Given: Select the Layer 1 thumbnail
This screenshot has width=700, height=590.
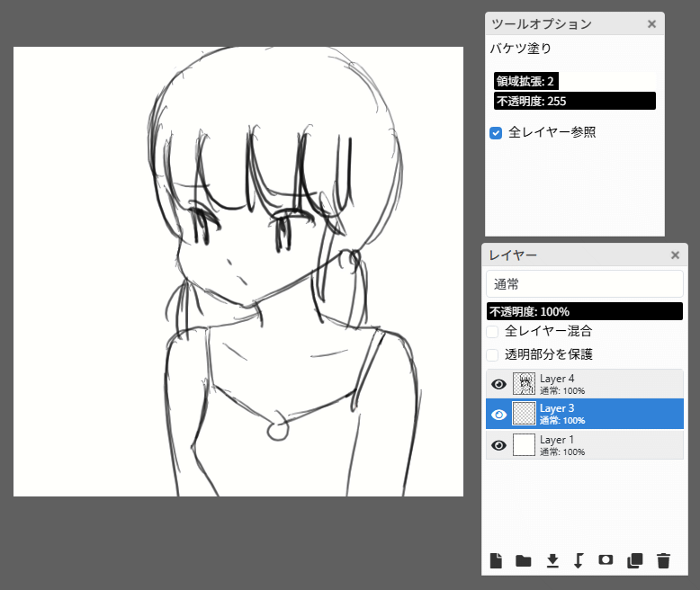Looking at the screenshot, I should [x=524, y=445].
